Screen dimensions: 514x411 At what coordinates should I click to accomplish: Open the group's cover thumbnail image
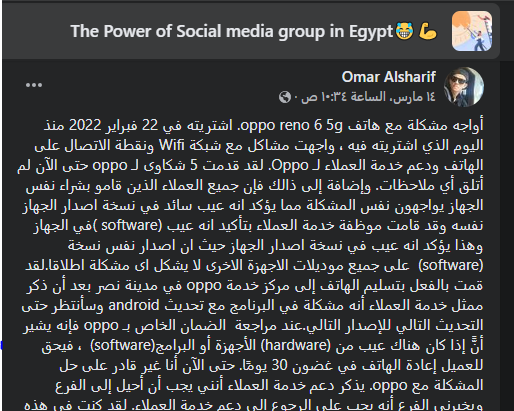(x=472, y=31)
